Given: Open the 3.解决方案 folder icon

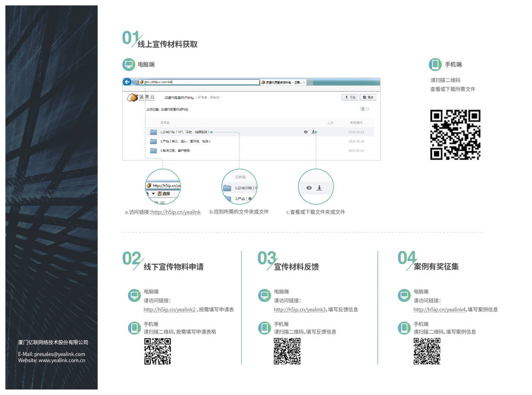Looking at the screenshot, I should point(153,151).
